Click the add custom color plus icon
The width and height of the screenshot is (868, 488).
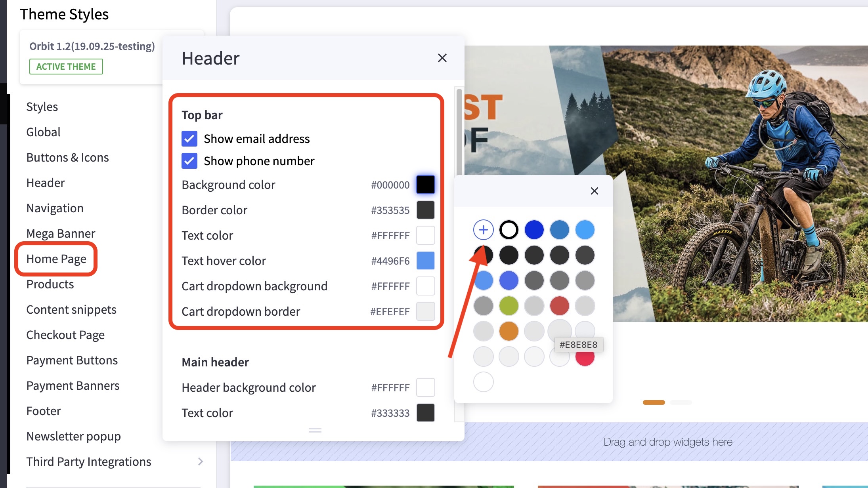[x=483, y=230]
